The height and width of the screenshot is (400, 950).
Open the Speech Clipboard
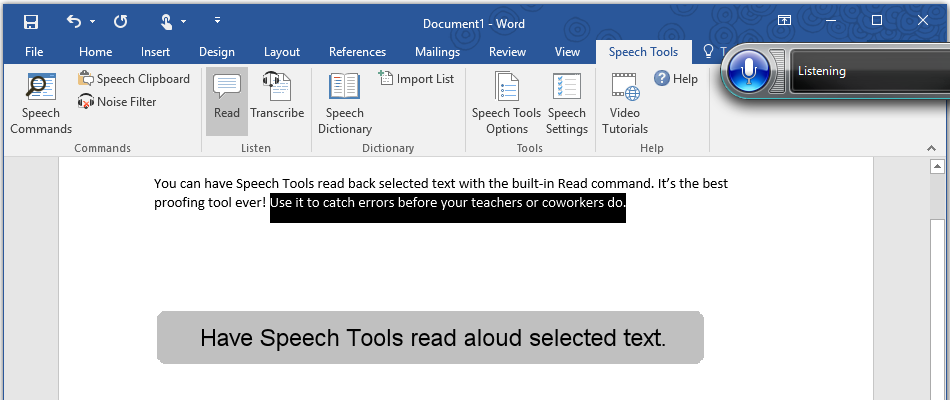point(134,79)
